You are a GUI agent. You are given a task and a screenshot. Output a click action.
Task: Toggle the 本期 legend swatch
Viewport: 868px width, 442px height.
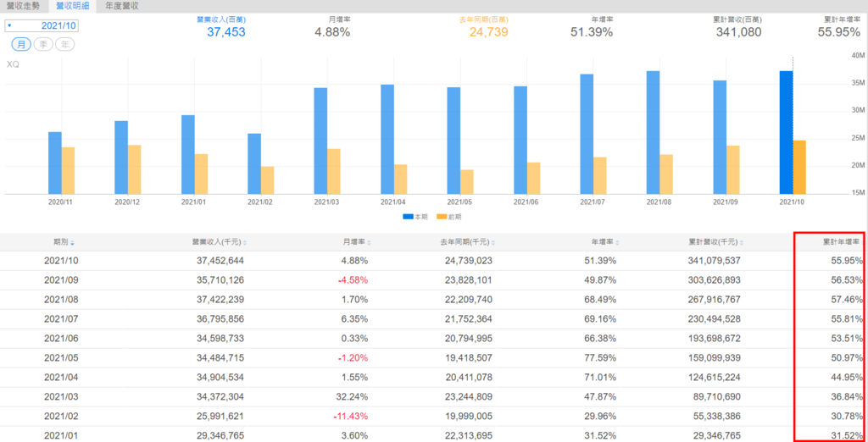[408, 218]
